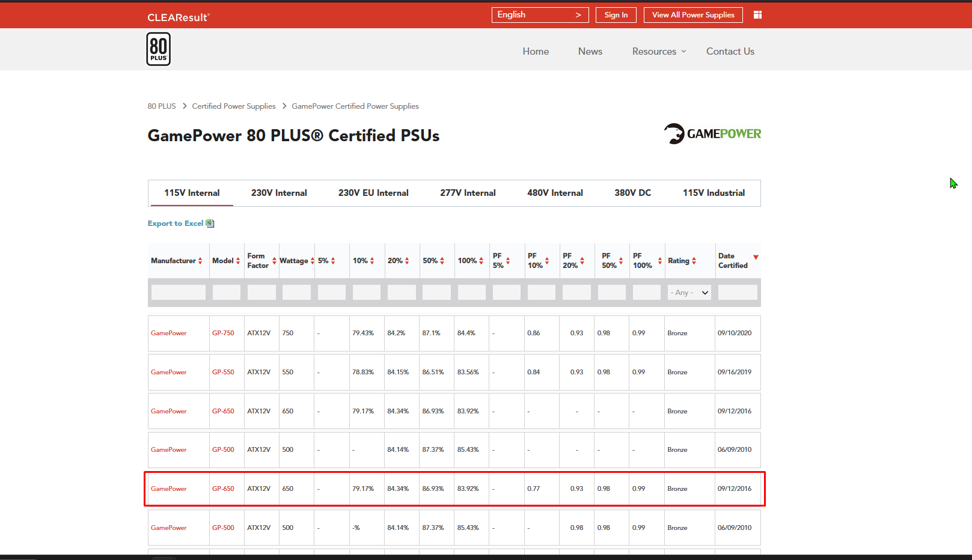The image size is (972, 560).
Task: Click the Rating column sort arrows
Action: point(694,261)
